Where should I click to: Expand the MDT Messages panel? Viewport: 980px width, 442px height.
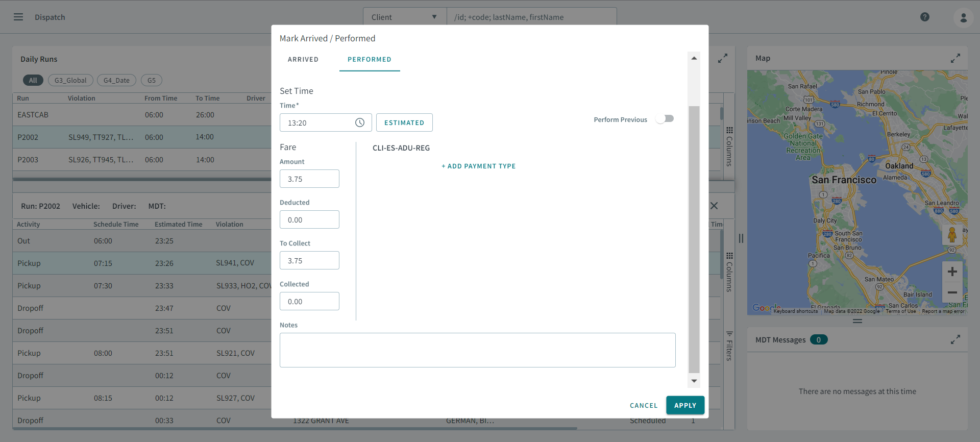[x=955, y=339]
